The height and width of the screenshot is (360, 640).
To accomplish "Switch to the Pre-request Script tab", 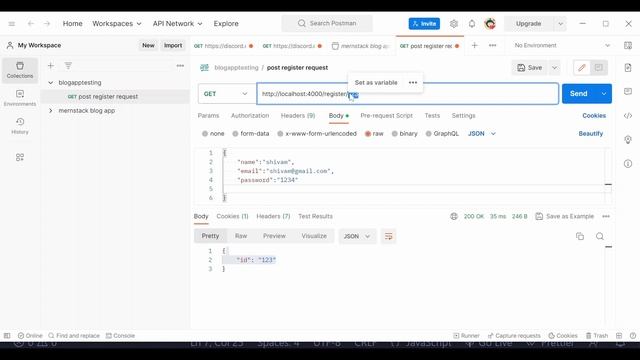I will (x=387, y=116).
